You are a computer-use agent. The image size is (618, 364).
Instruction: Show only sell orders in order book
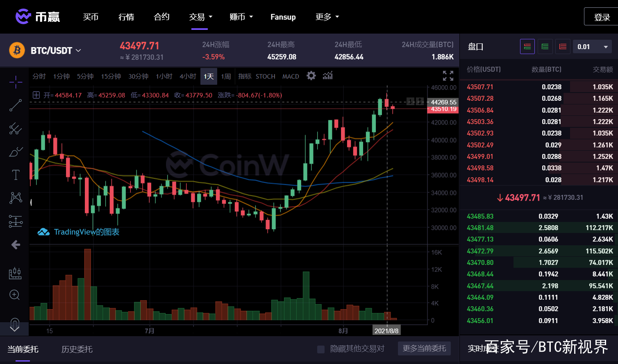click(x=563, y=47)
